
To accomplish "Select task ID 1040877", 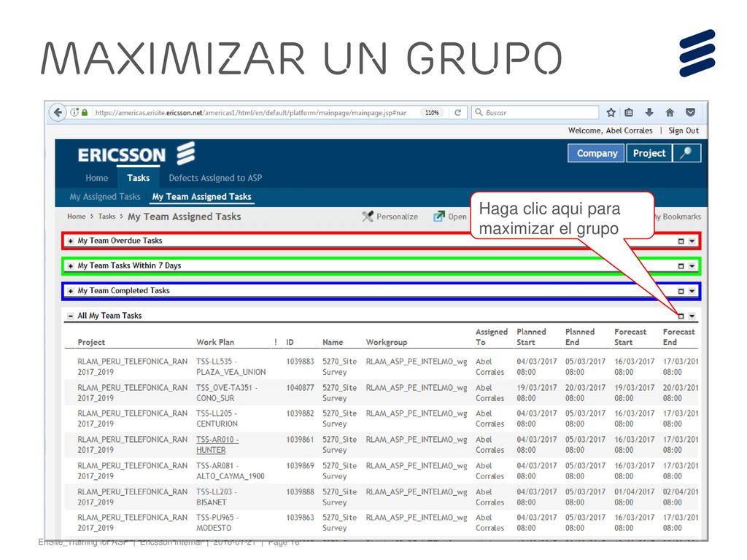I will [x=300, y=388].
